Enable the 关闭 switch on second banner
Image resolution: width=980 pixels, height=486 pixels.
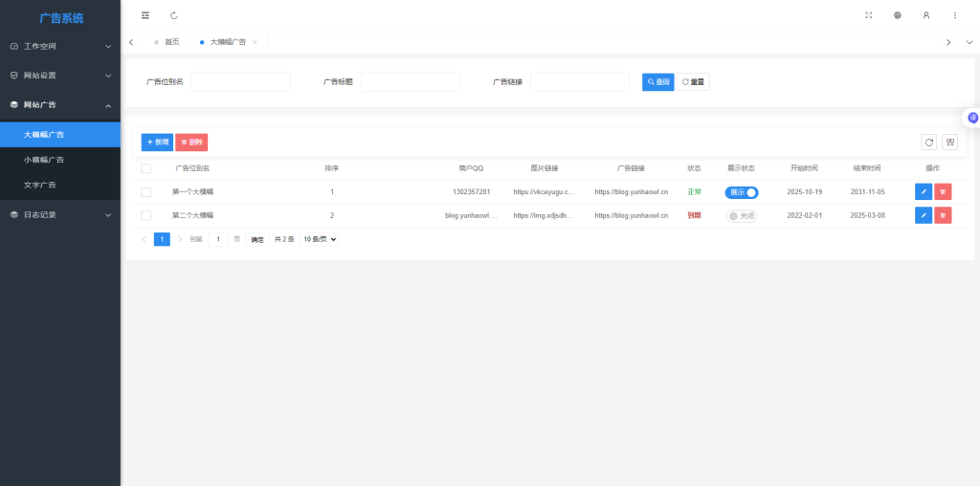[742, 215]
